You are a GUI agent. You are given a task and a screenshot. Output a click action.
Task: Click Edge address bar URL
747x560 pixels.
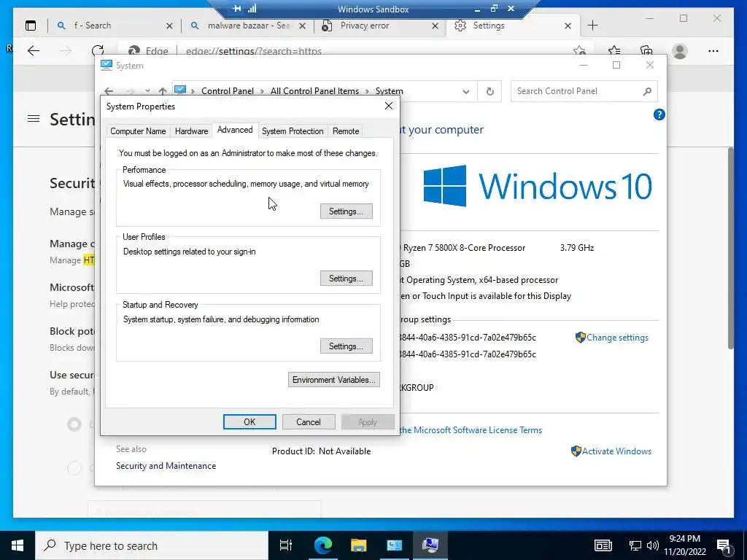pyautogui.click(x=253, y=51)
